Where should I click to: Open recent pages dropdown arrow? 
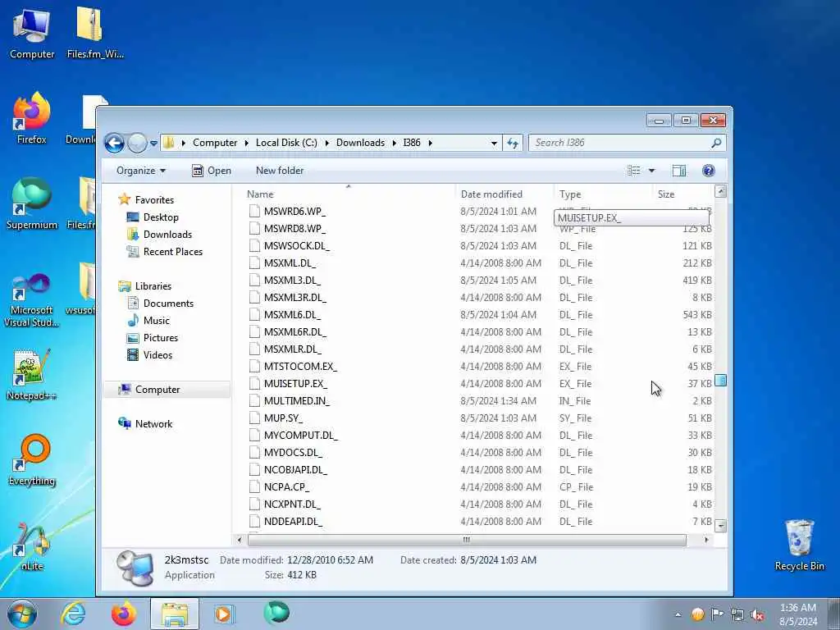153,143
